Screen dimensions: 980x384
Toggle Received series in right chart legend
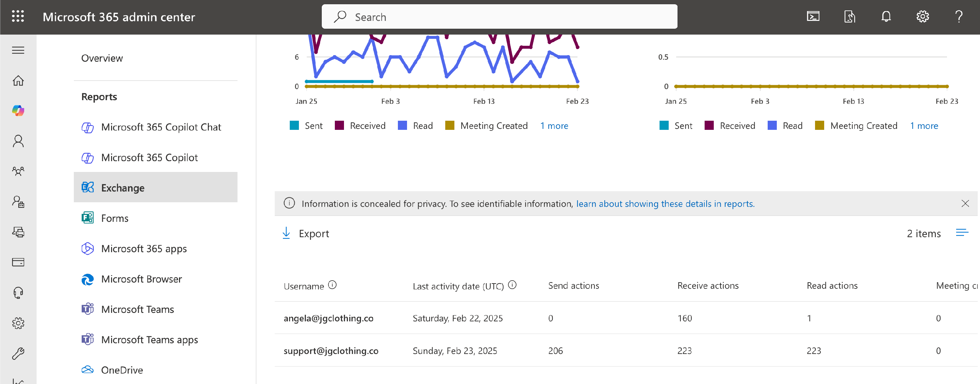coord(730,126)
